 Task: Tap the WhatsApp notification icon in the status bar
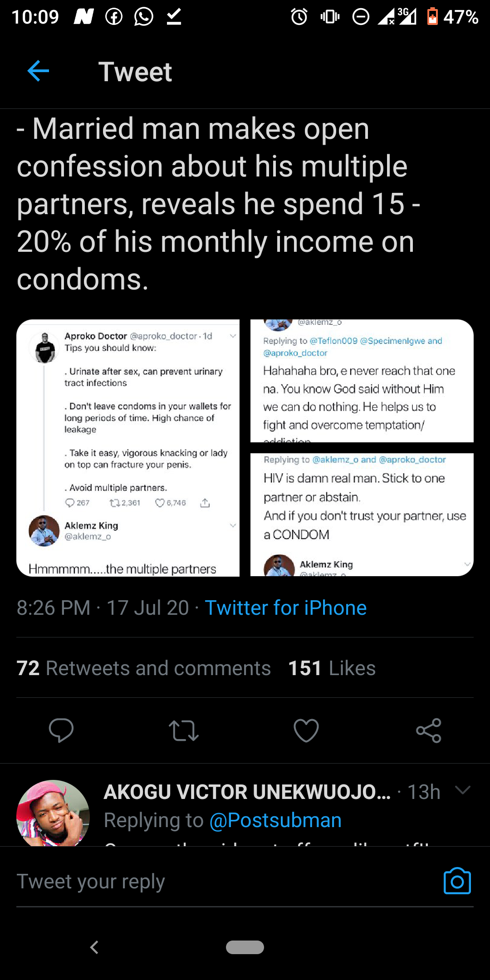point(144,17)
